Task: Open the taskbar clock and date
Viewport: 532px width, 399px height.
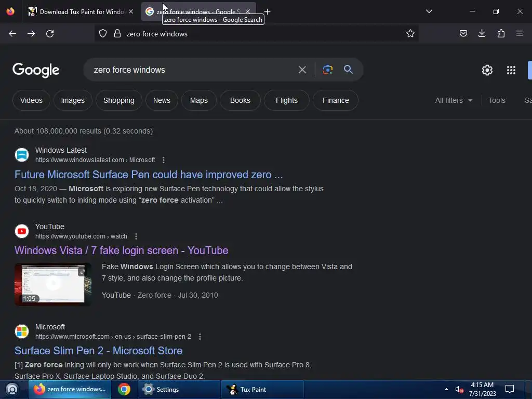Action: click(482, 389)
